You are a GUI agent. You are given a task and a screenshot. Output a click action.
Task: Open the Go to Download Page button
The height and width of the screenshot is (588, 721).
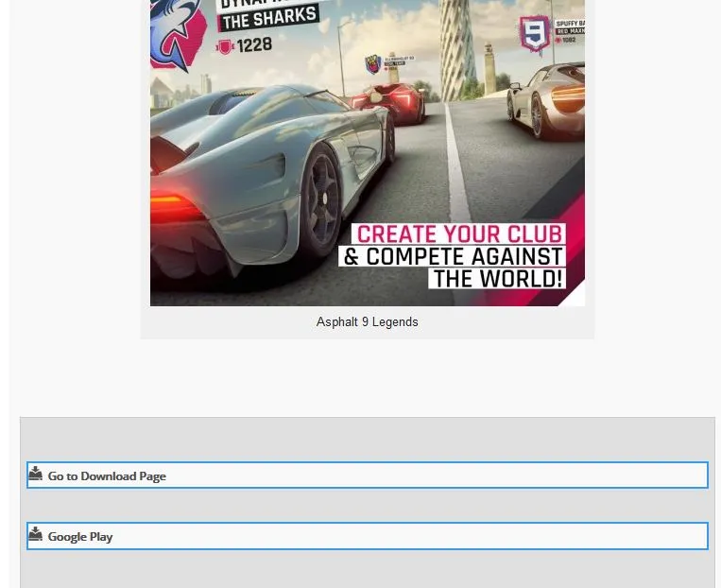tap(368, 476)
